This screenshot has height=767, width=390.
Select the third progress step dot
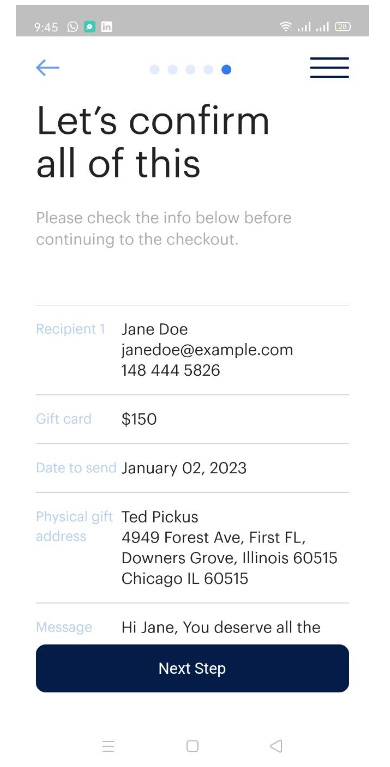pos(190,69)
